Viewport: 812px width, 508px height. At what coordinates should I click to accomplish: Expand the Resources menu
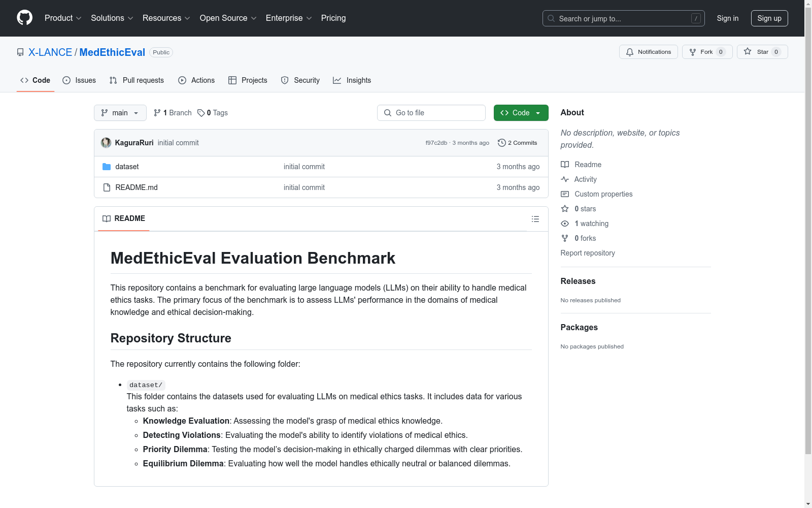[x=166, y=18]
